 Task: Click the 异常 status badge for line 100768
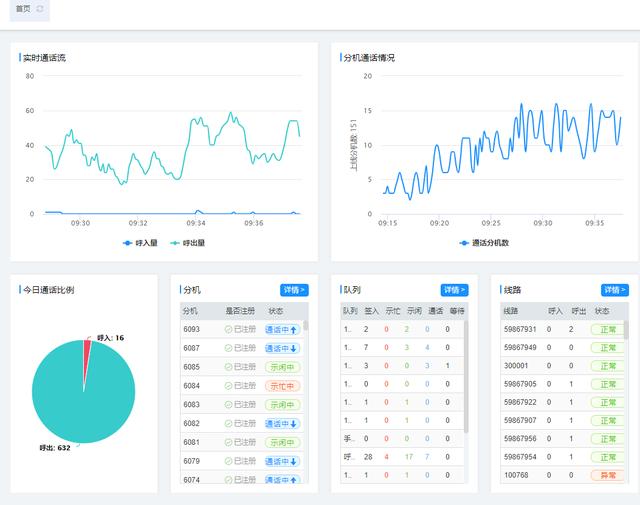[x=607, y=475]
